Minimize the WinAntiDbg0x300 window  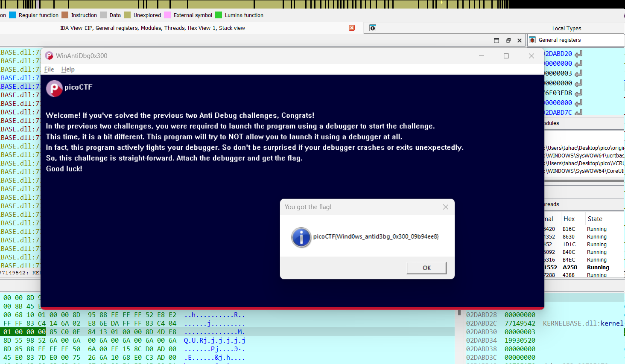tap(482, 56)
